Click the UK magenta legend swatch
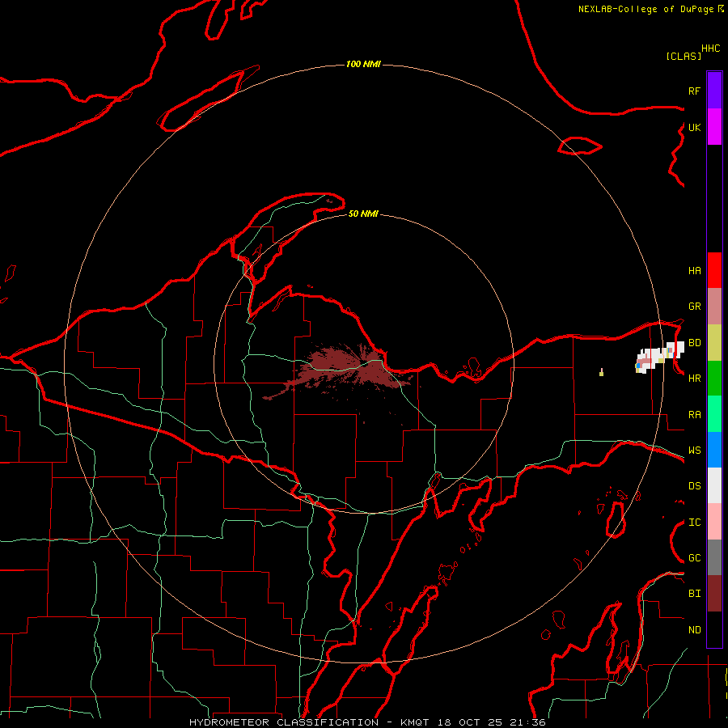 (x=714, y=127)
